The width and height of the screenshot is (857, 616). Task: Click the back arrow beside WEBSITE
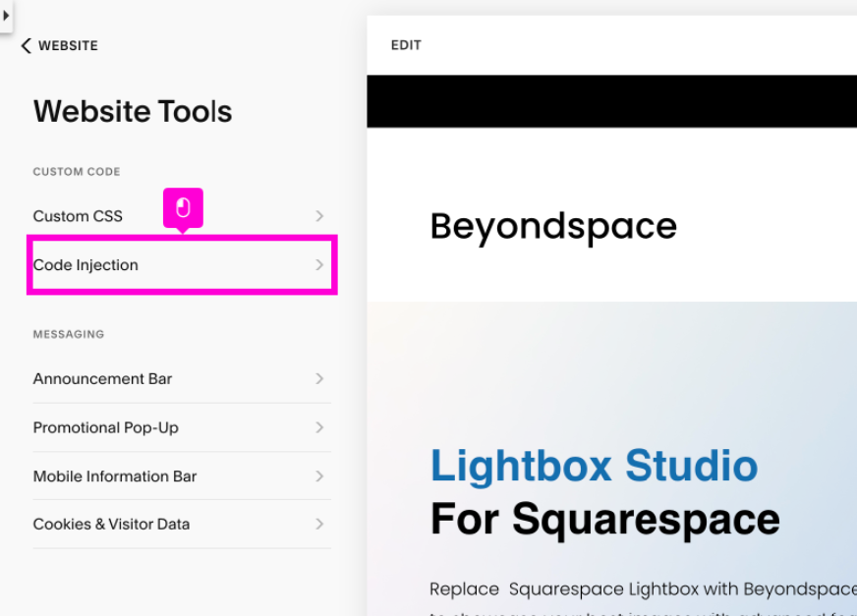coord(26,46)
